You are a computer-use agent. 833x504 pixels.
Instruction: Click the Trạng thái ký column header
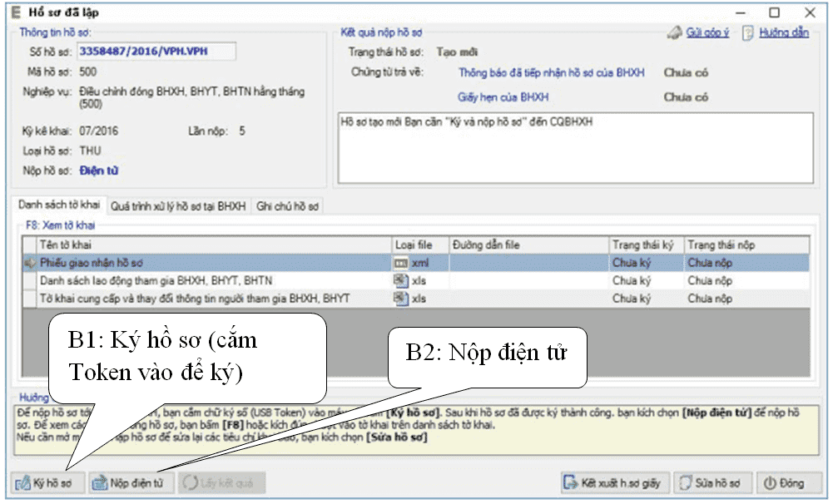644,245
